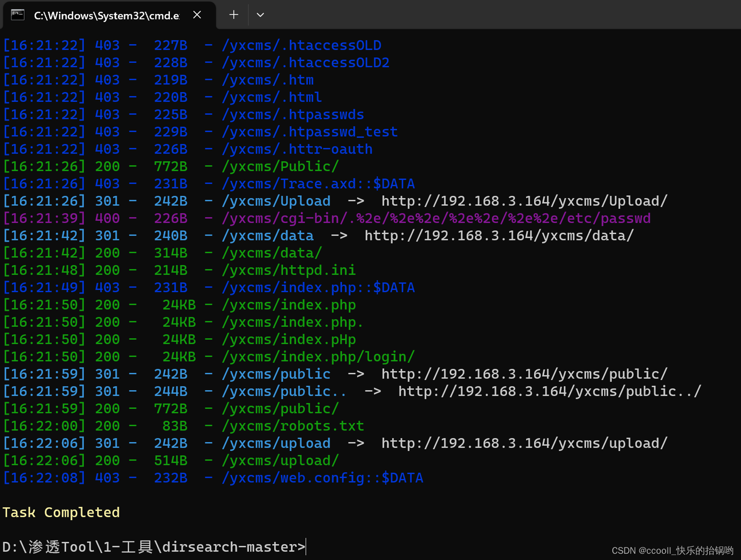741x560 pixels.
Task: Click the /yxcms/index.php::$DATA path
Action: (318, 287)
